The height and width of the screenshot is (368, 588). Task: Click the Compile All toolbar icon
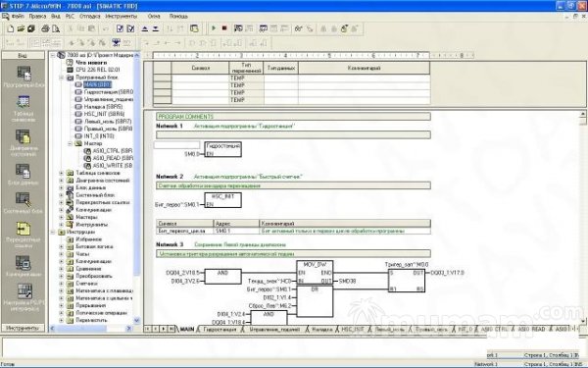coord(130,28)
